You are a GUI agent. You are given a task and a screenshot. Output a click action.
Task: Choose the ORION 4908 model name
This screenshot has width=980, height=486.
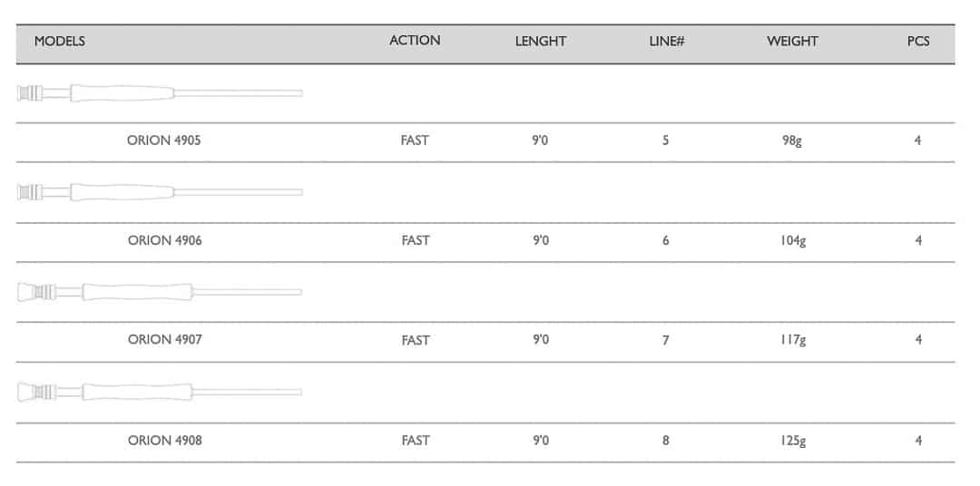[x=165, y=441]
